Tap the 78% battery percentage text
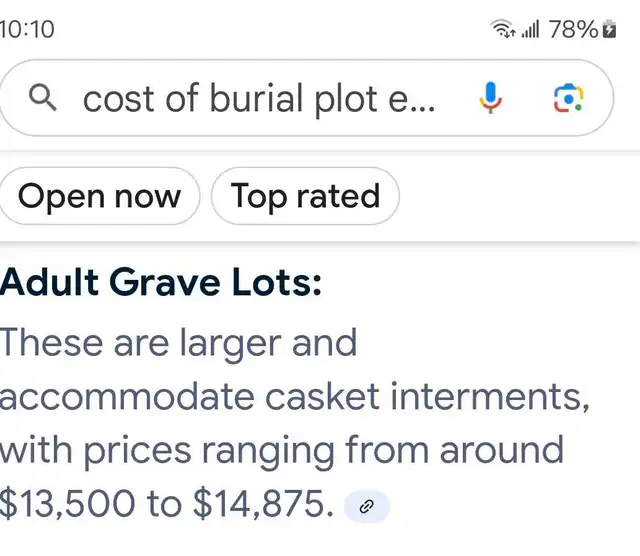Screen dimensions: 640x556 click(573, 29)
